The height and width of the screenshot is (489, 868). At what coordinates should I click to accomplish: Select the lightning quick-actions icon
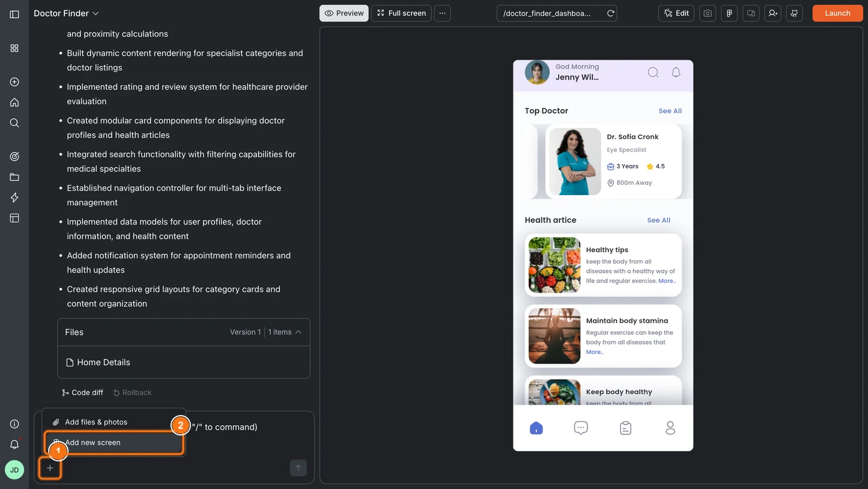pyautogui.click(x=14, y=197)
